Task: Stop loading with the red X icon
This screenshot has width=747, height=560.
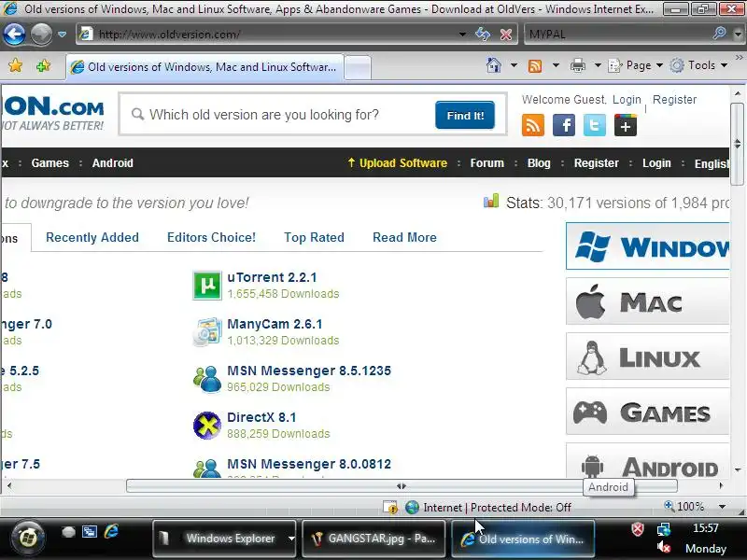Action: (x=506, y=35)
